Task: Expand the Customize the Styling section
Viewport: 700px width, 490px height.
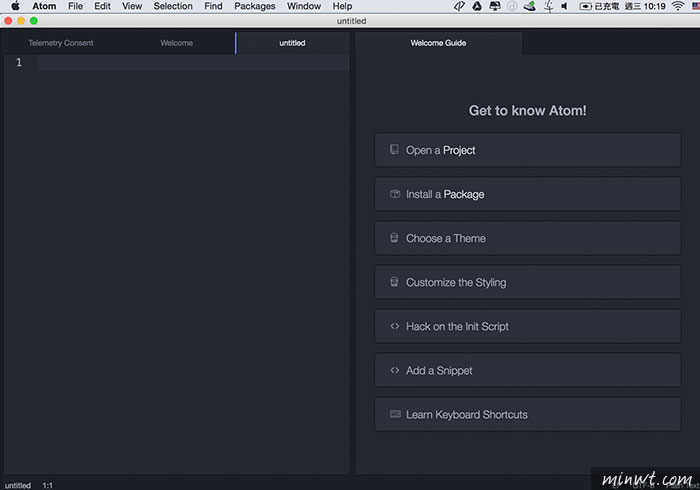Action: pyautogui.click(x=528, y=282)
